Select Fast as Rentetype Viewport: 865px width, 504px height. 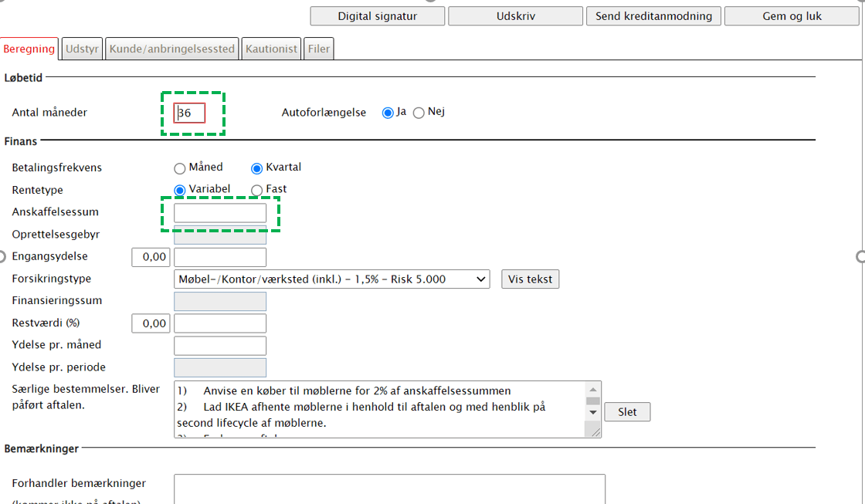[257, 190]
